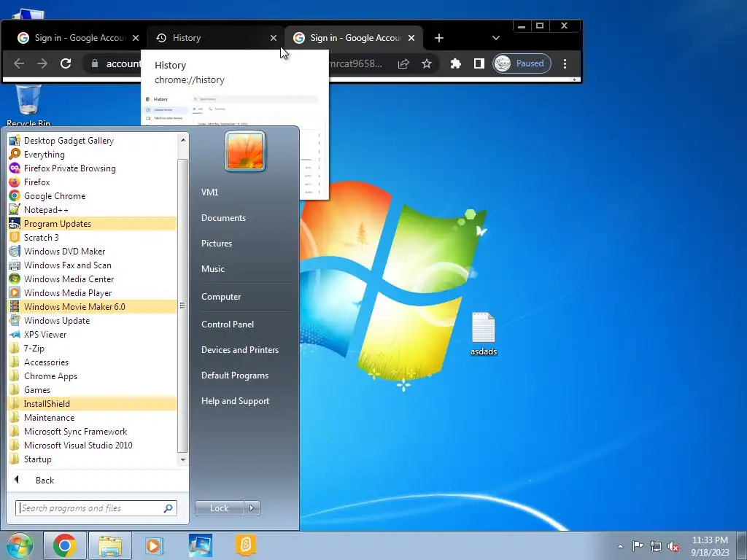The height and width of the screenshot is (560, 747).
Task: Open a new Chrome tab
Action: (x=439, y=38)
